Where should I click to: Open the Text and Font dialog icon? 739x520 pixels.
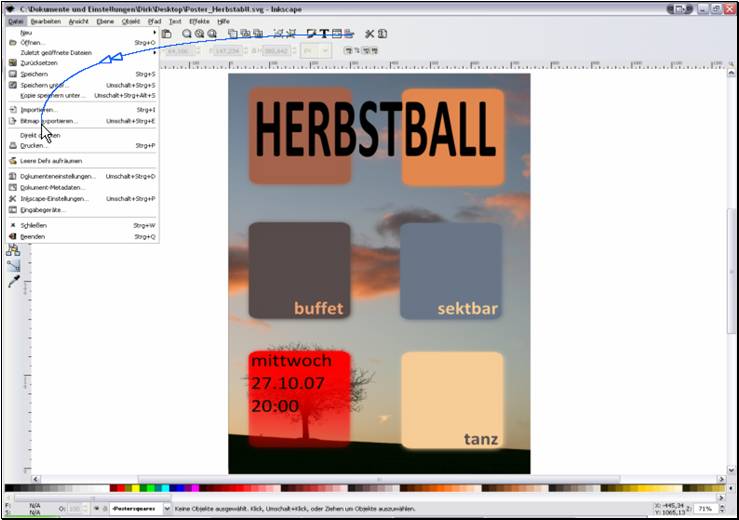coord(325,34)
